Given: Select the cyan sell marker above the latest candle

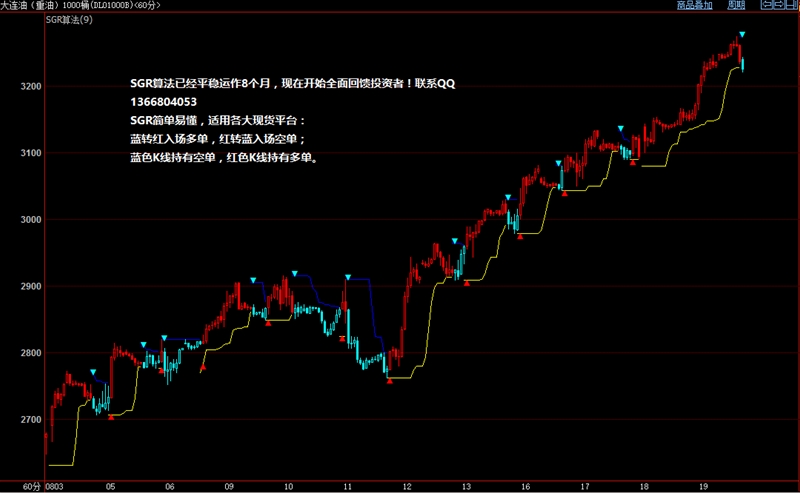Looking at the screenshot, I should (x=742, y=35).
